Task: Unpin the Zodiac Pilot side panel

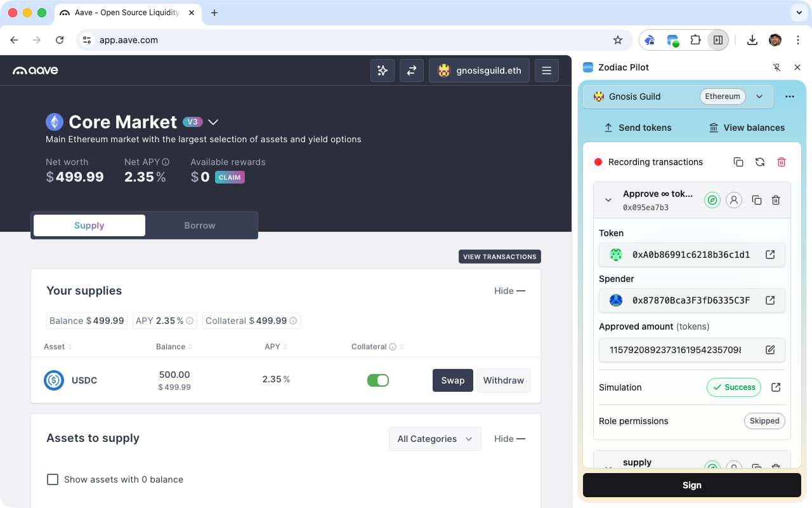Action: coord(776,67)
